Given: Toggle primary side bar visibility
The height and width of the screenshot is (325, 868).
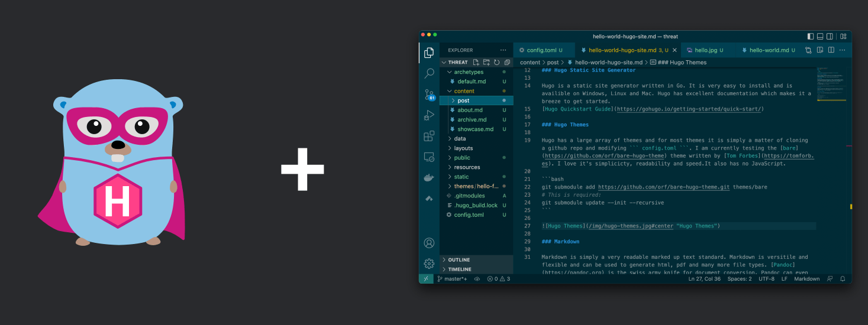Looking at the screenshot, I should (810, 36).
